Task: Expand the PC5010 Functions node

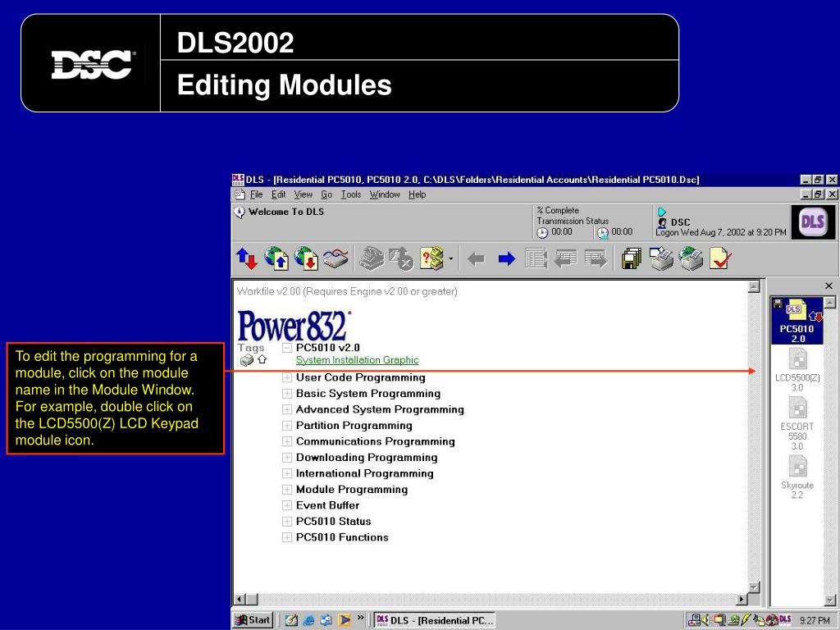Action: [287, 538]
